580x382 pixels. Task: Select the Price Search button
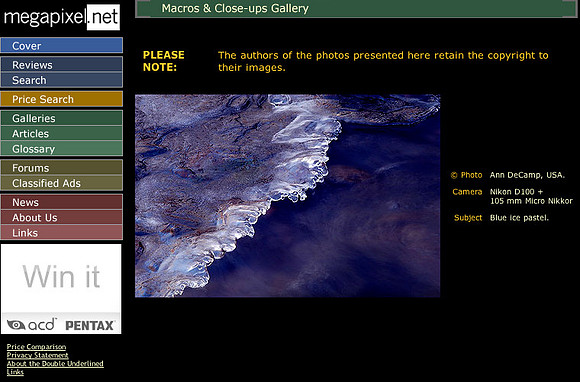tap(61, 99)
